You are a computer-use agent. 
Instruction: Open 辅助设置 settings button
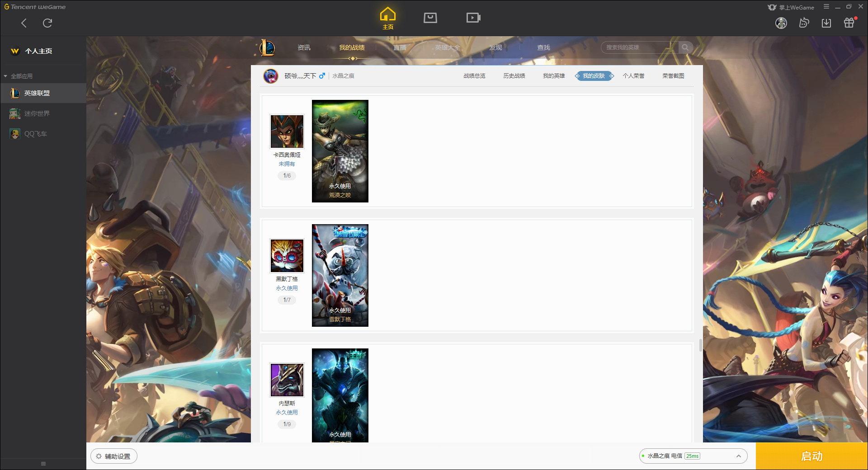point(114,456)
